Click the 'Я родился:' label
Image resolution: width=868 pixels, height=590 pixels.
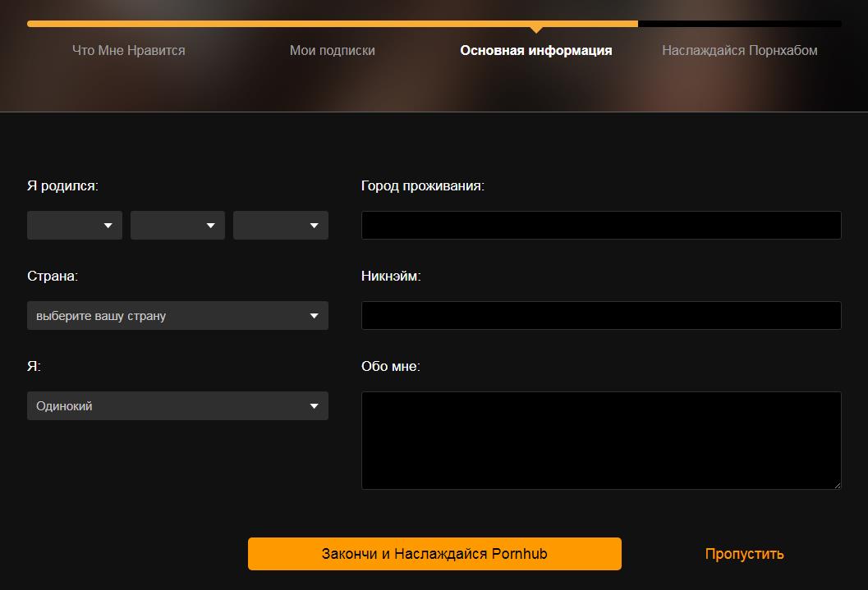pyautogui.click(x=62, y=185)
